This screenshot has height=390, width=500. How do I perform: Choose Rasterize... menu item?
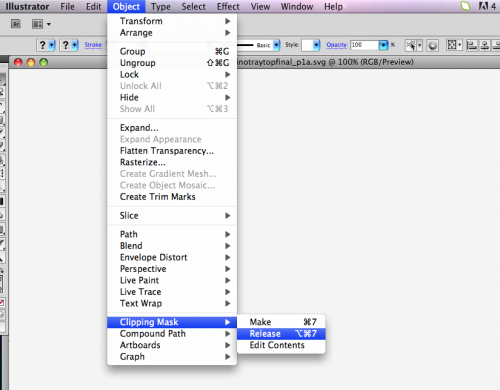172,162
